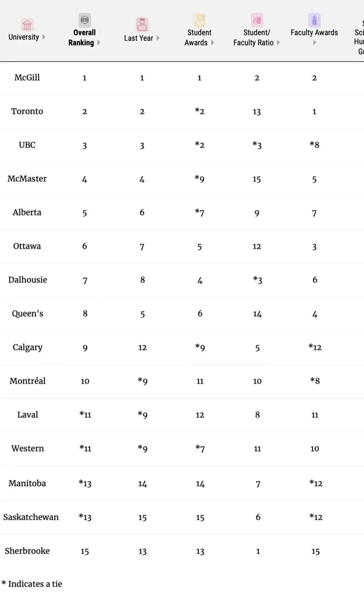Open the McGill university row
364x593 pixels.
pyautogui.click(x=182, y=78)
